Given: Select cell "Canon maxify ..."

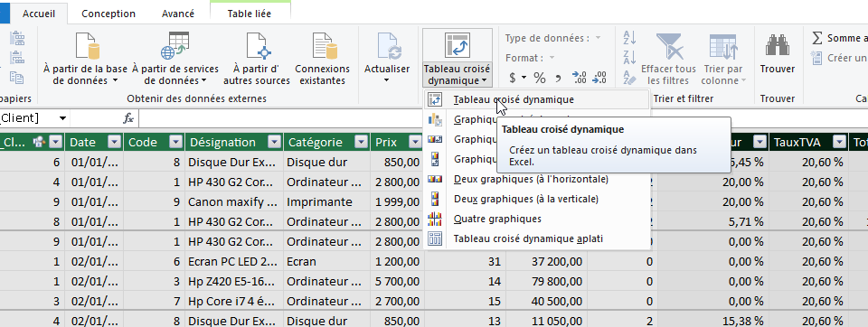Looking at the screenshot, I should click(233, 202).
